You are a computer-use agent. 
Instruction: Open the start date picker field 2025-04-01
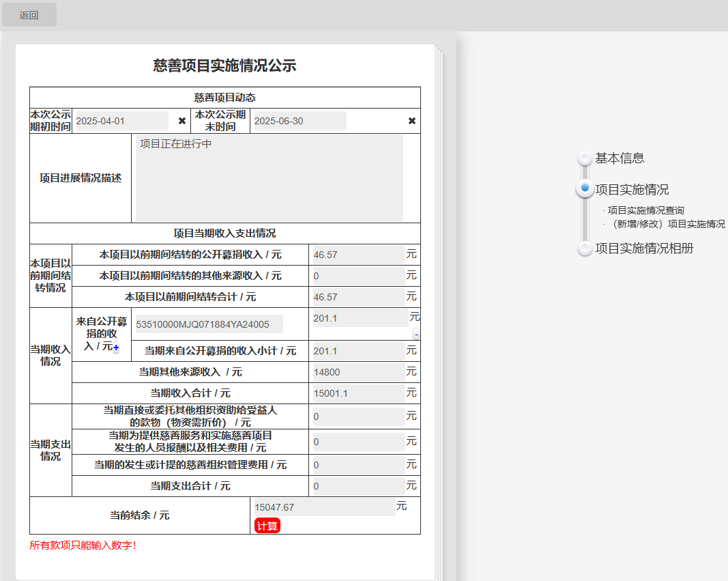click(121, 121)
